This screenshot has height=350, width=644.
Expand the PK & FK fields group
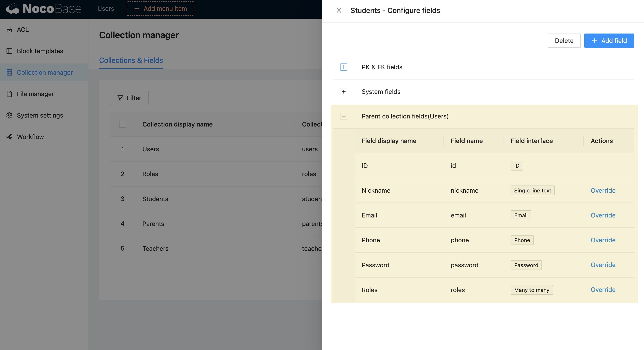click(x=343, y=67)
